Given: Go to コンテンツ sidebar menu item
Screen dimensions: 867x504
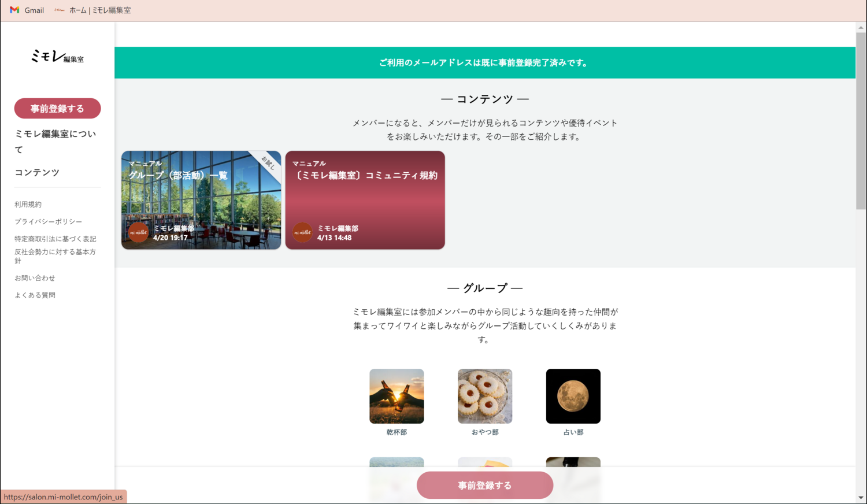Looking at the screenshot, I should 37,172.
